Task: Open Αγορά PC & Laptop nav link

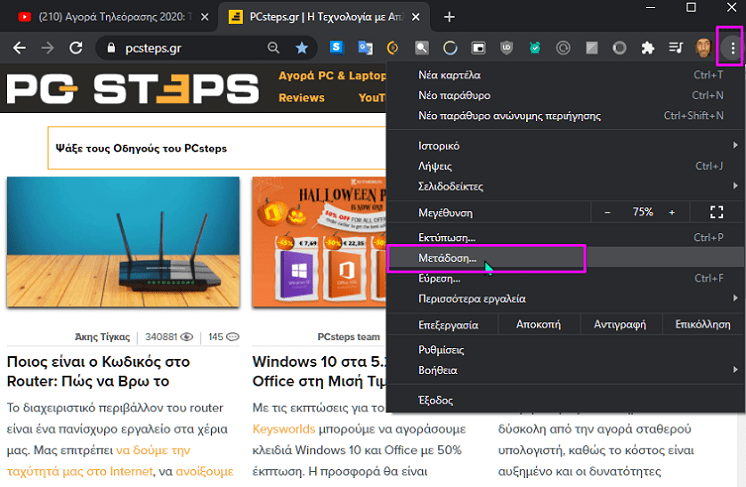Action: 332,76
